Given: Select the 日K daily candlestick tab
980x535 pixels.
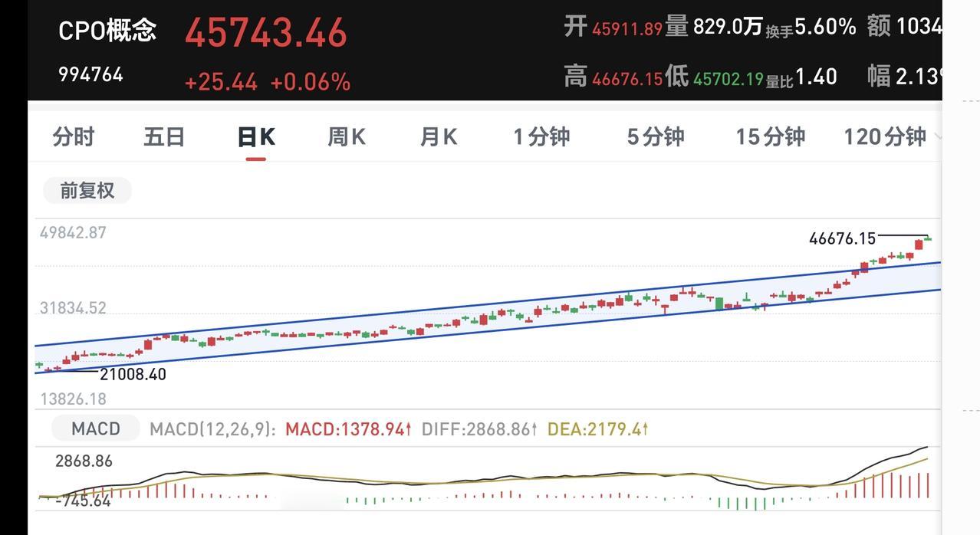Looking at the screenshot, I should click(x=256, y=137).
